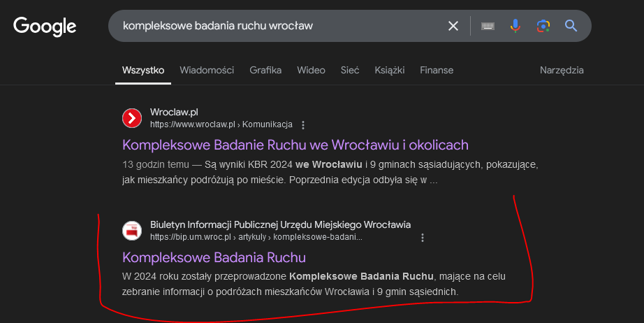
Task: Click the wroclaw.pl Komunikacja URL breadcrumb
Action: pos(221,124)
